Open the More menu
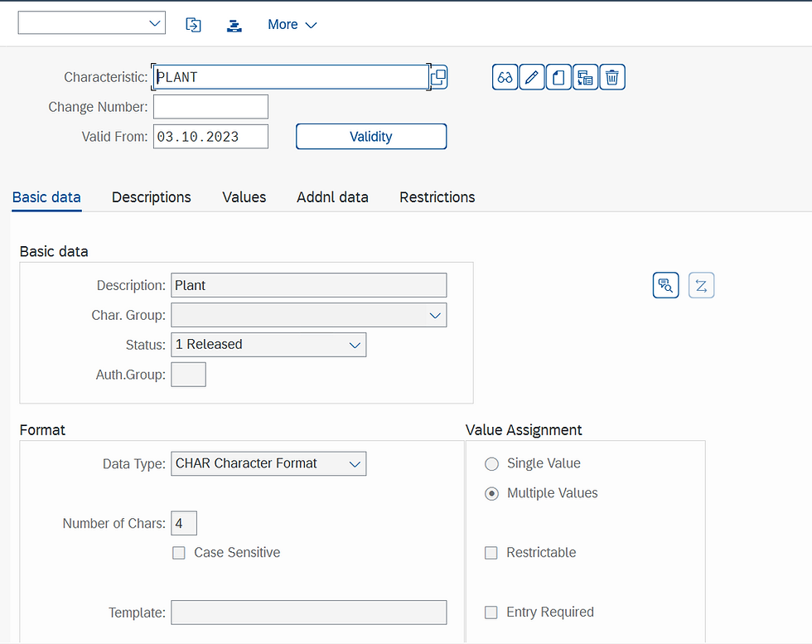Screen dimensions: 812x644 click(x=292, y=24)
